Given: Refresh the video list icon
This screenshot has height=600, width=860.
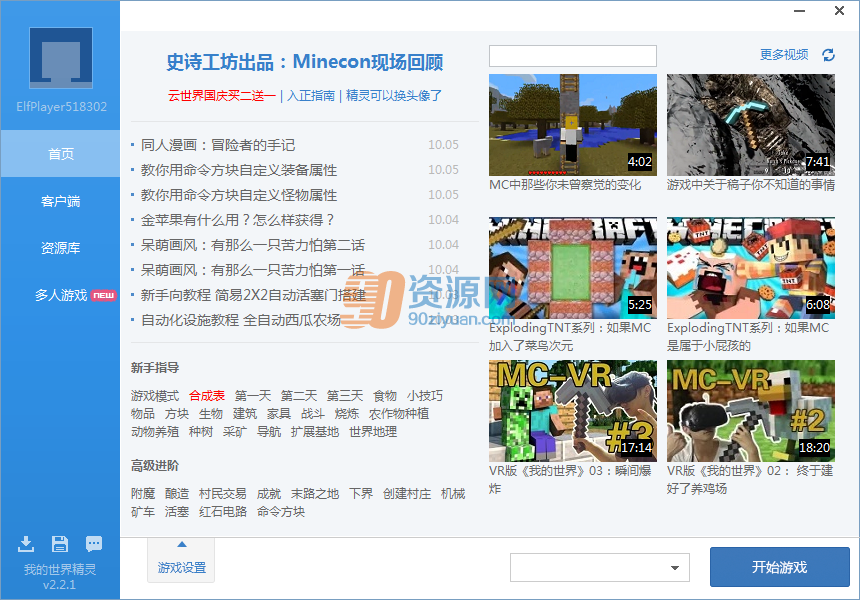Looking at the screenshot, I should [x=828, y=55].
